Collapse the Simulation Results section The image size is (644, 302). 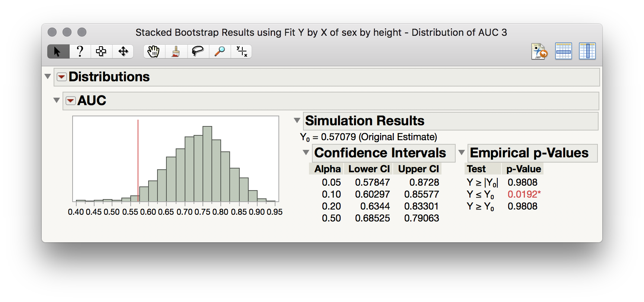[297, 120]
